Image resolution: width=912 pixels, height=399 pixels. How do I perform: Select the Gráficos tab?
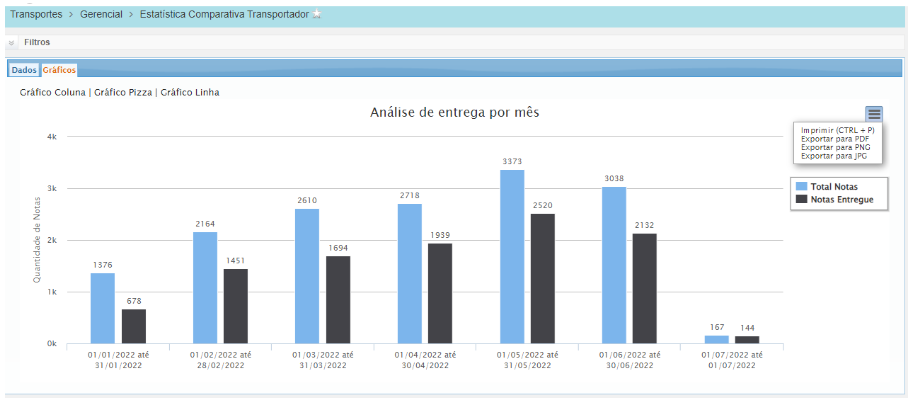(59, 70)
